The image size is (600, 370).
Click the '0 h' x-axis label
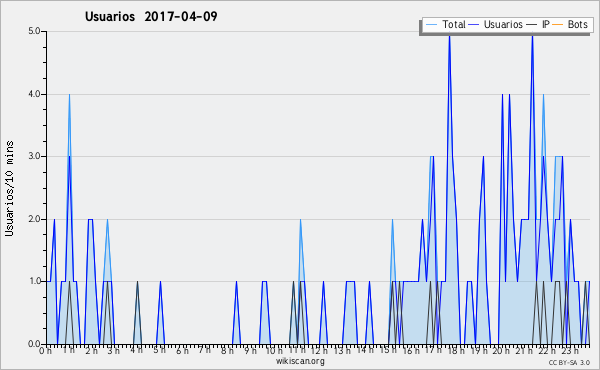46,350
